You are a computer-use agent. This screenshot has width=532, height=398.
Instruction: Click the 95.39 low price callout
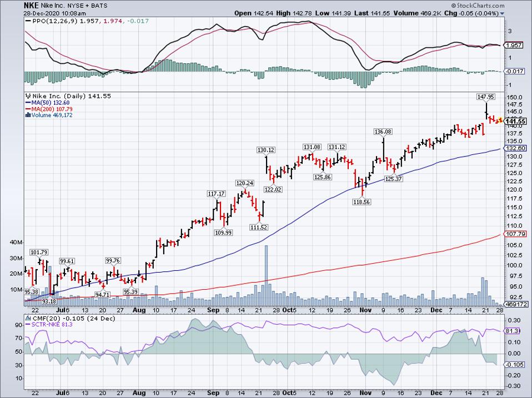pos(131,292)
